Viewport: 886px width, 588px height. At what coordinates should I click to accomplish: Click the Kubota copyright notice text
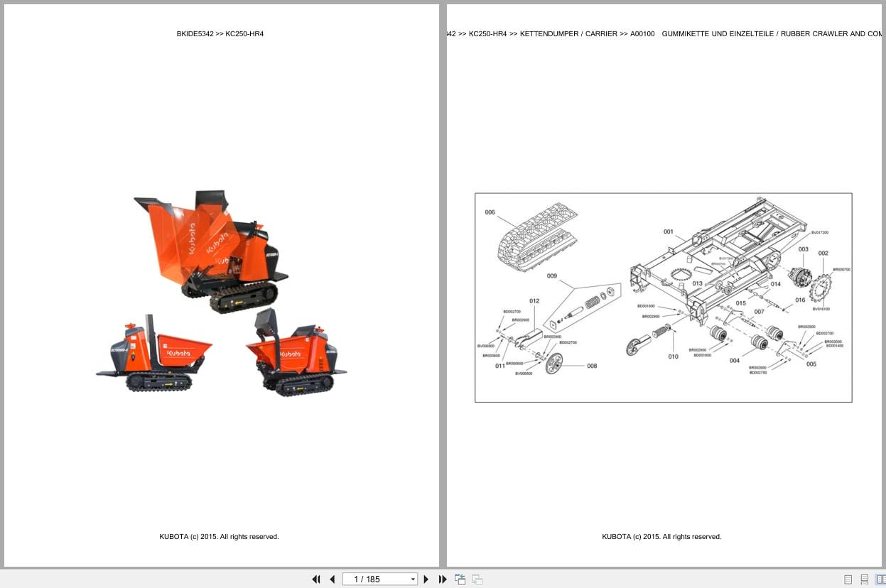tap(219, 536)
